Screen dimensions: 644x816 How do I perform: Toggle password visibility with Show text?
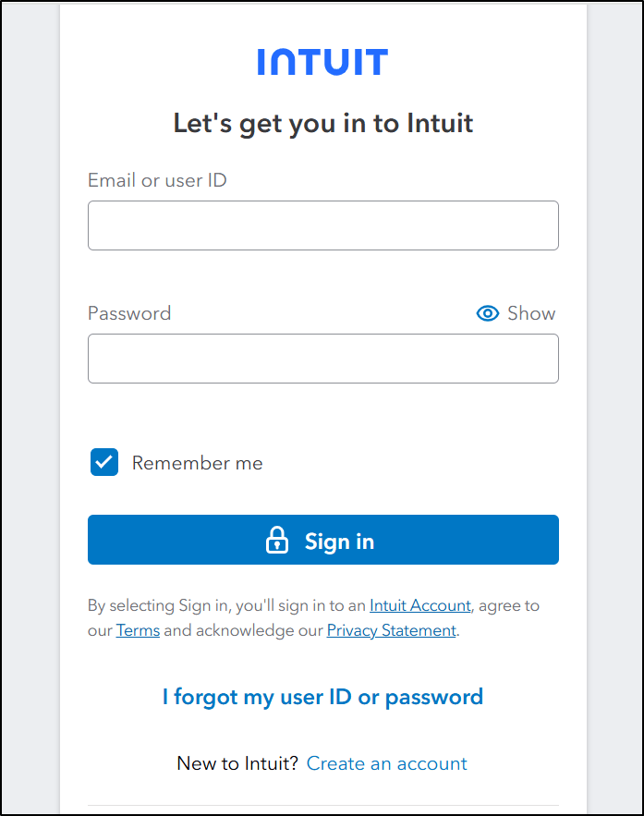(531, 313)
